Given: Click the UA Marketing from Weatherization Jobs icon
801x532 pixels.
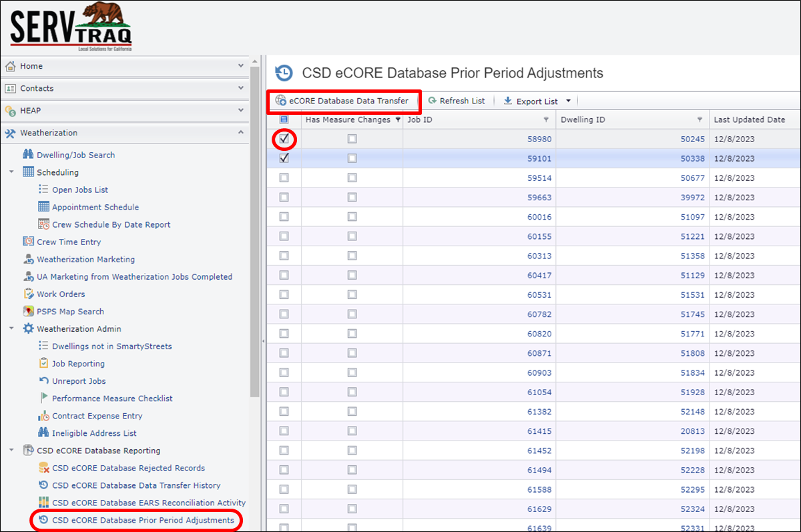Looking at the screenshot, I should tap(28, 276).
